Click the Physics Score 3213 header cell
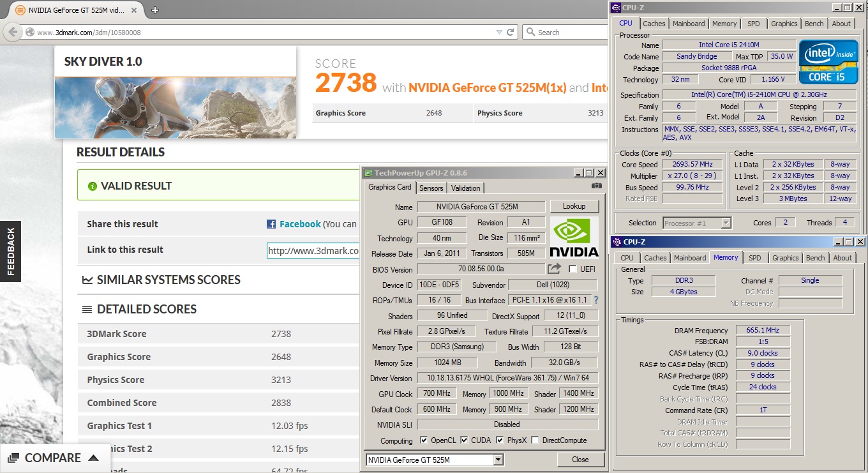Screen dimensions: 868x473 point(541,113)
